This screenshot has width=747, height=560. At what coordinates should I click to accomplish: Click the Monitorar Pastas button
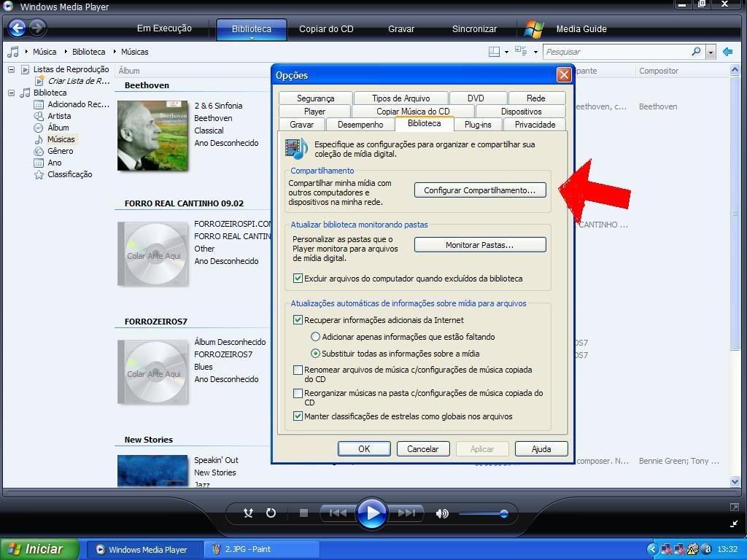point(480,245)
